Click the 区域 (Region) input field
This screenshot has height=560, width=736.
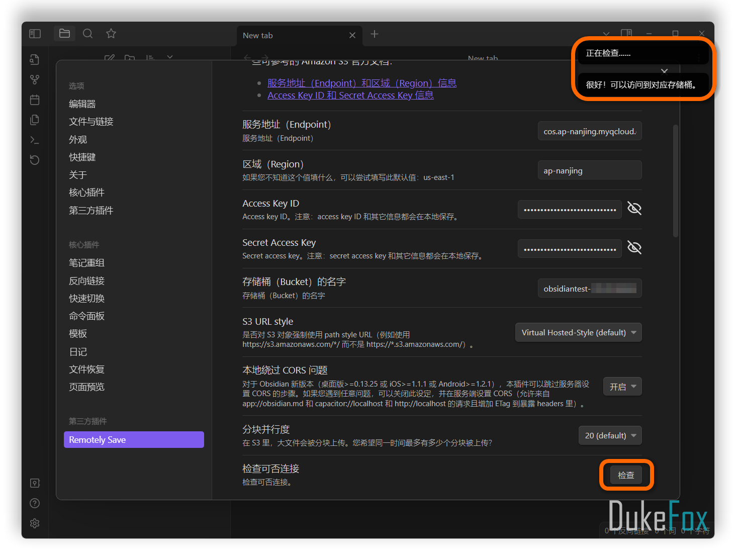[x=589, y=171]
